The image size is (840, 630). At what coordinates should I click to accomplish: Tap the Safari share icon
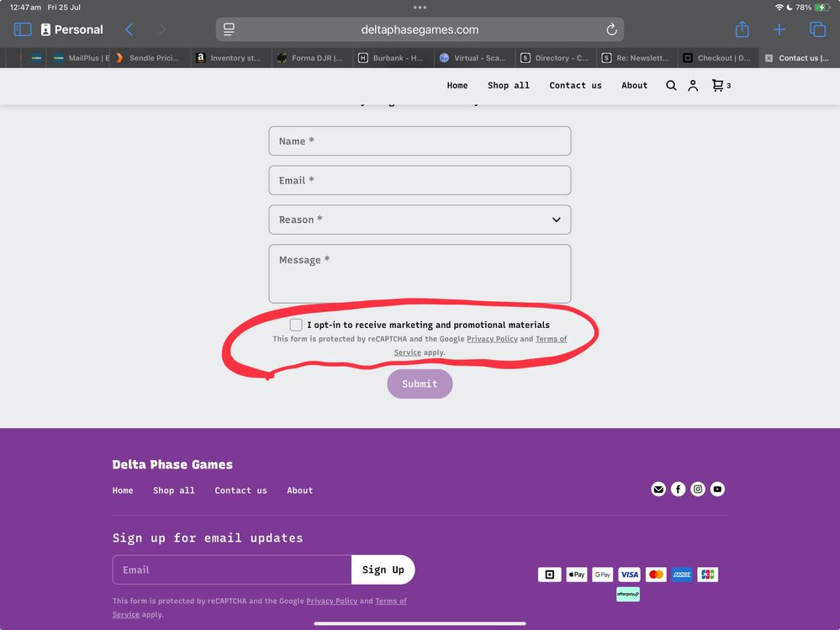742,29
